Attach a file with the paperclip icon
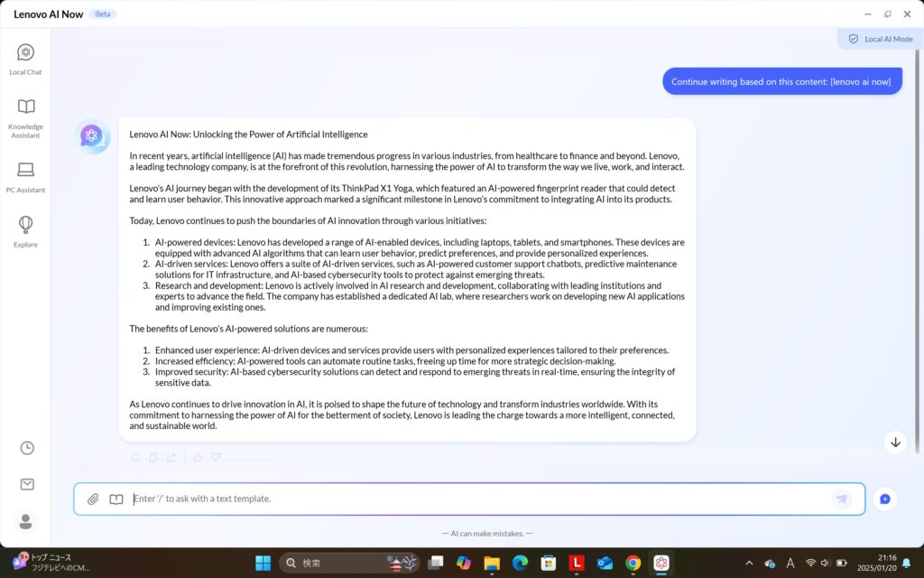Screen dimensions: 924x578 [x=92, y=499]
